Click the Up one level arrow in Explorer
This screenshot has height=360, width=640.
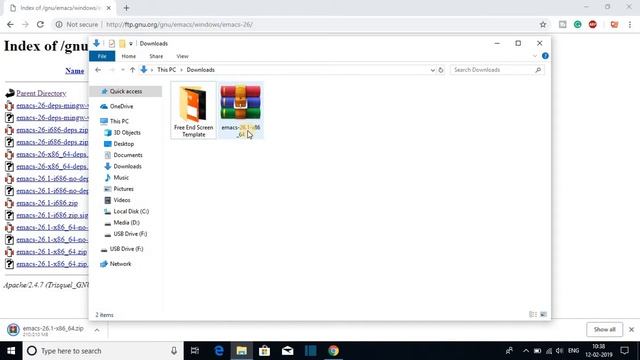(x=132, y=70)
